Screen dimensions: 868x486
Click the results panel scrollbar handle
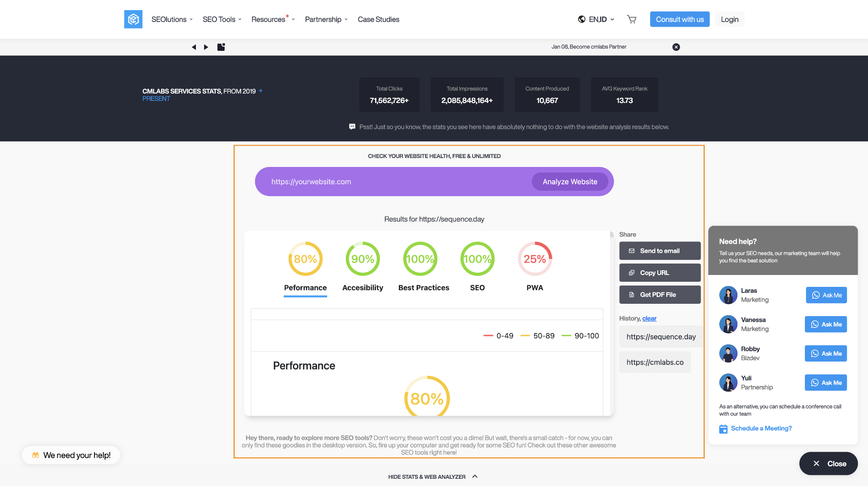point(612,235)
